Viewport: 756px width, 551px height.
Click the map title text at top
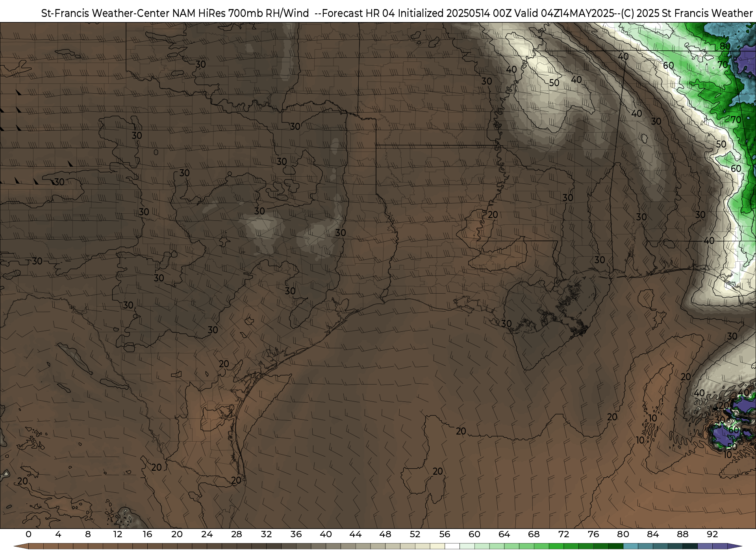coord(397,13)
